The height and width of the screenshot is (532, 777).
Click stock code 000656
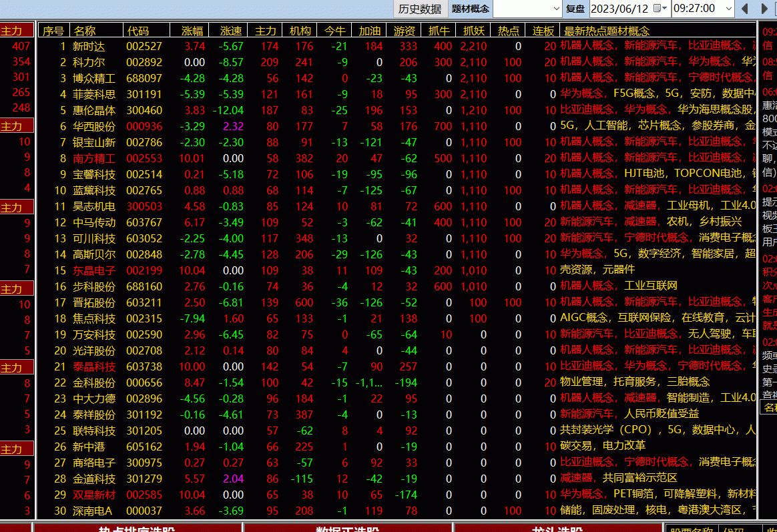click(144, 382)
